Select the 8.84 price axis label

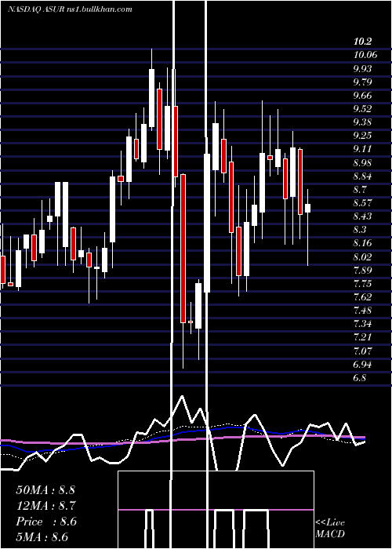coord(362,176)
